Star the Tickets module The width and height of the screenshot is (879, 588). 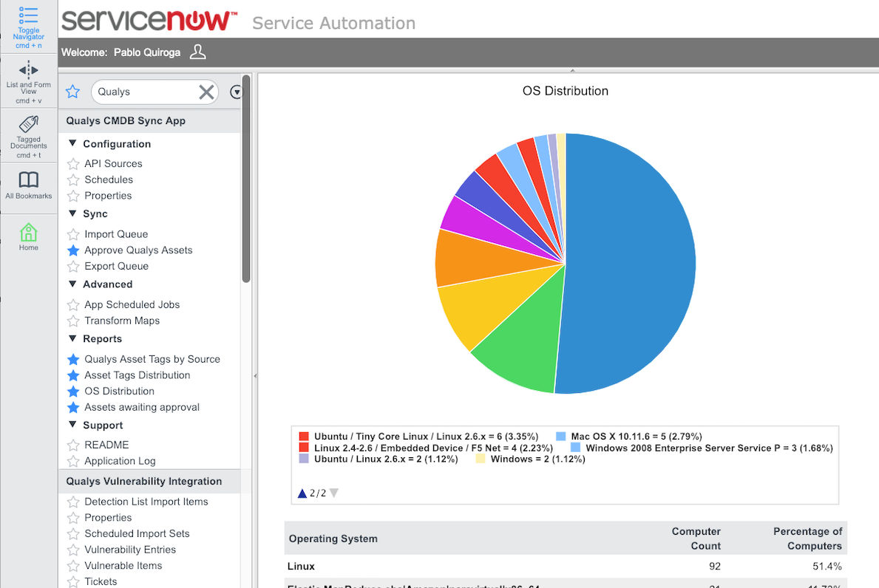(x=73, y=582)
